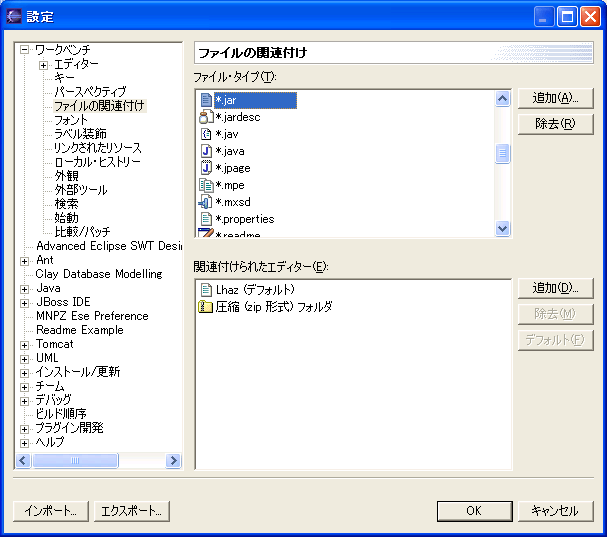Open Readme Example preferences

tap(80, 330)
